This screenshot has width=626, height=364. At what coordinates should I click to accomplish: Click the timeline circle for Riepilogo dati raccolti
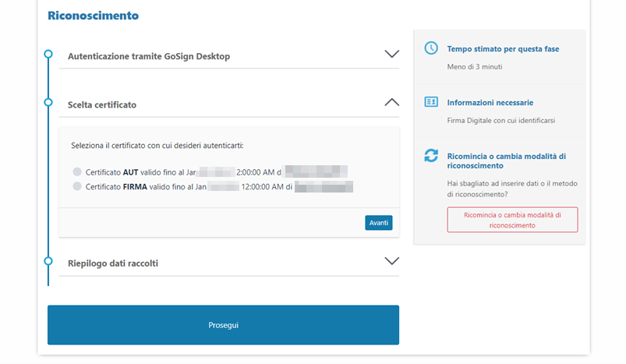48,261
